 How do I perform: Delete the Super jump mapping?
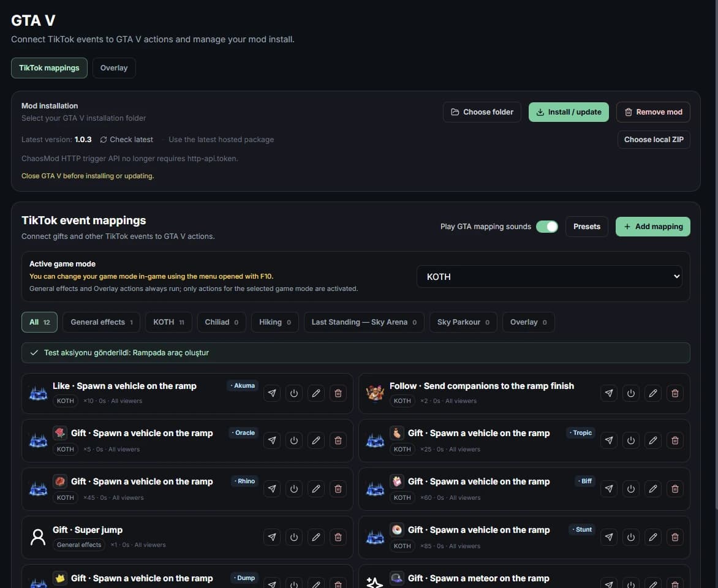click(x=338, y=537)
